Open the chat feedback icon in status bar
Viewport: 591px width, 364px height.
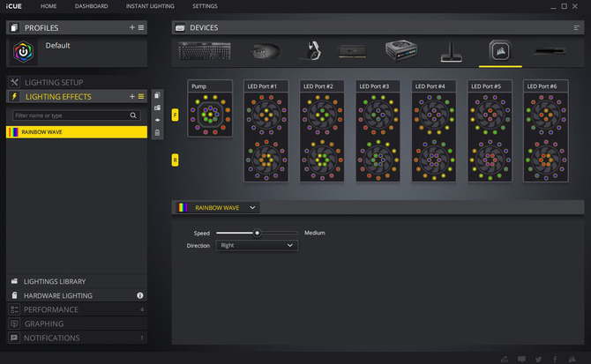pos(521,359)
